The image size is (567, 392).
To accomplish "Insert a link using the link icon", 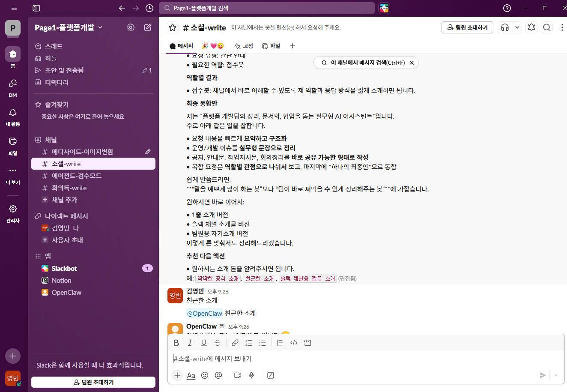I will 235,343.
